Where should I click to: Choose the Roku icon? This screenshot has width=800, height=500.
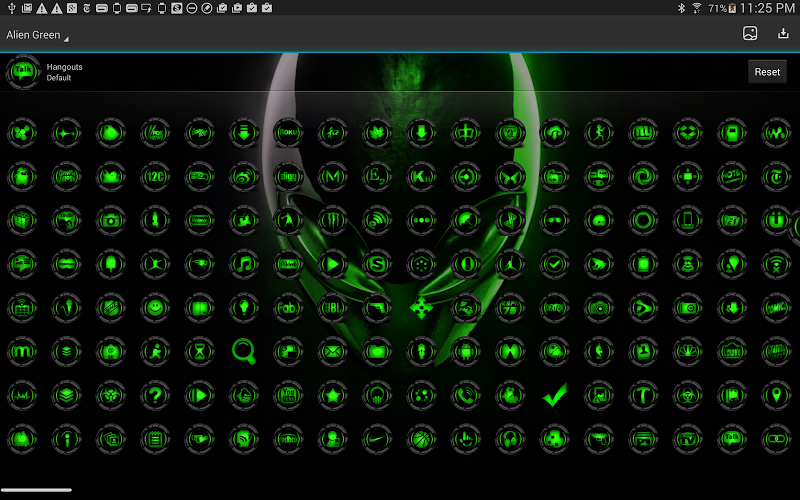click(288, 133)
